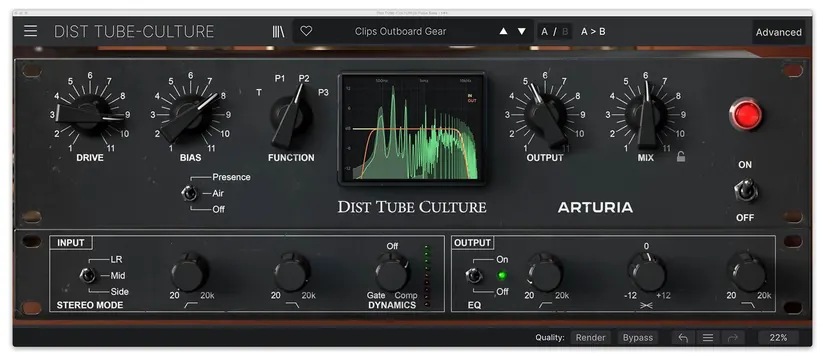Click the redo arrow in bottom bar

[732, 338]
